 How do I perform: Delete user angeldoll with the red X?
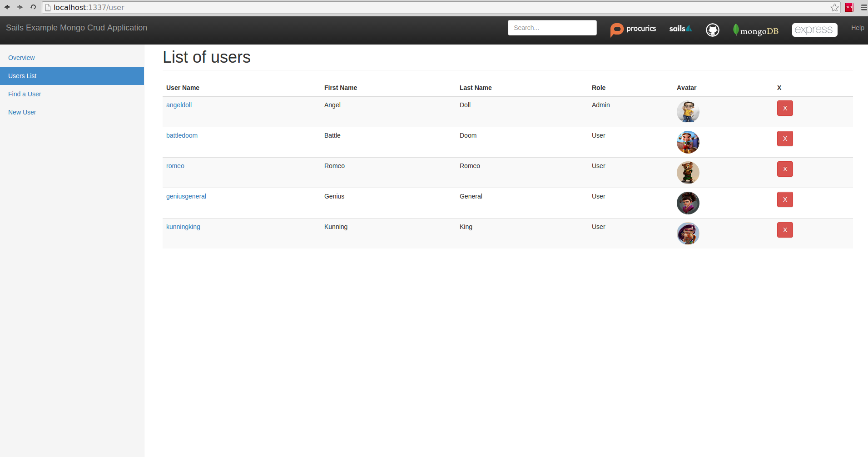[x=785, y=108]
